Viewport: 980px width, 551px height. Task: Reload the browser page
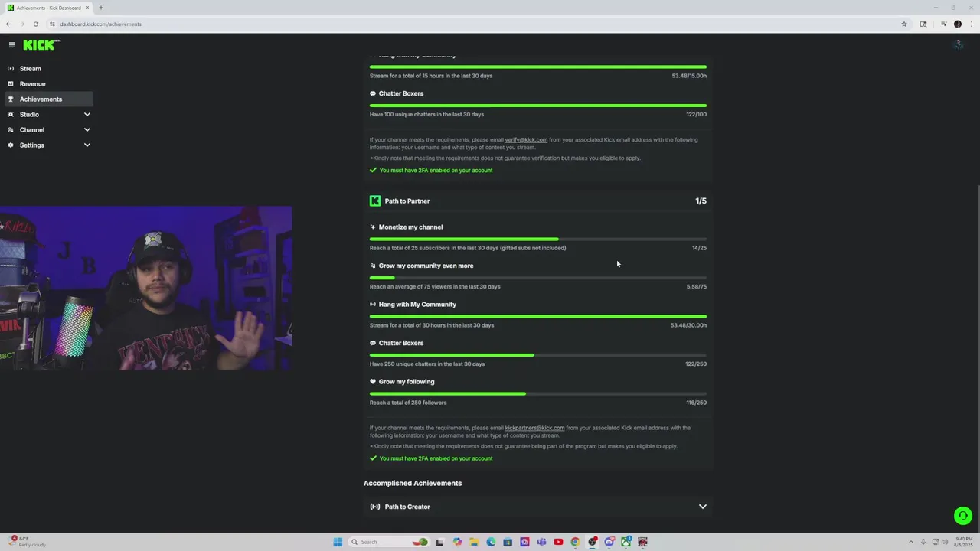(35, 24)
